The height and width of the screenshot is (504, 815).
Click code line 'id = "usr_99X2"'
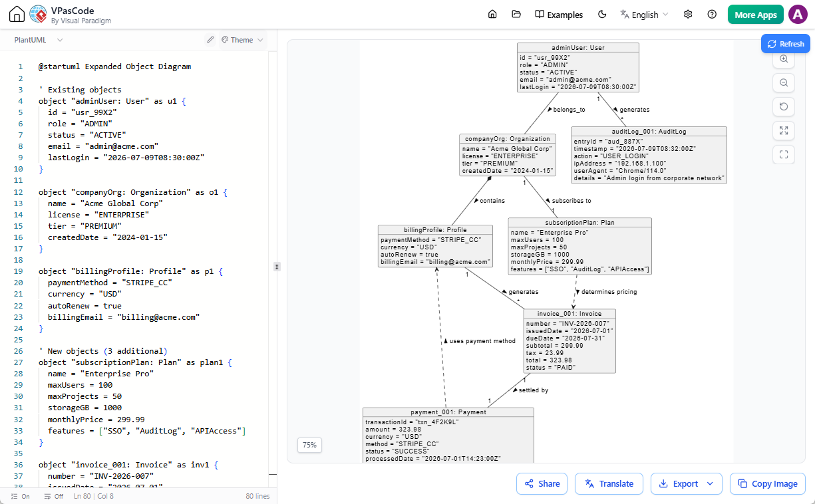81,112
